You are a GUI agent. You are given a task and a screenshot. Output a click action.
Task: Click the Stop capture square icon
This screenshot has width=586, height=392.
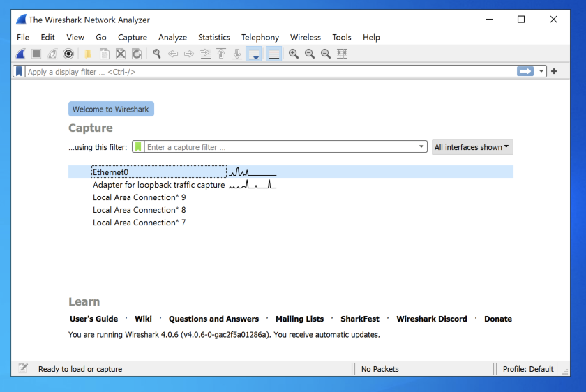(x=36, y=54)
